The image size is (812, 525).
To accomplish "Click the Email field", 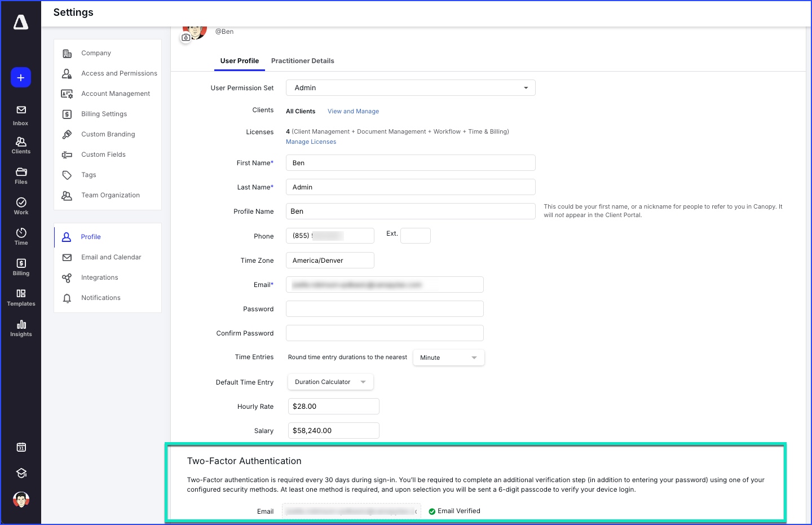I will click(x=385, y=285).
